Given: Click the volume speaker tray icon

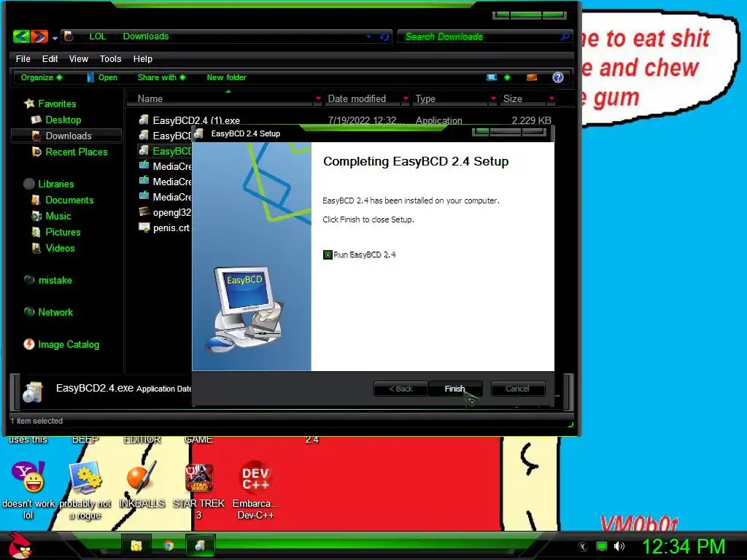Looking at the screenshot, I should (619, 546).
